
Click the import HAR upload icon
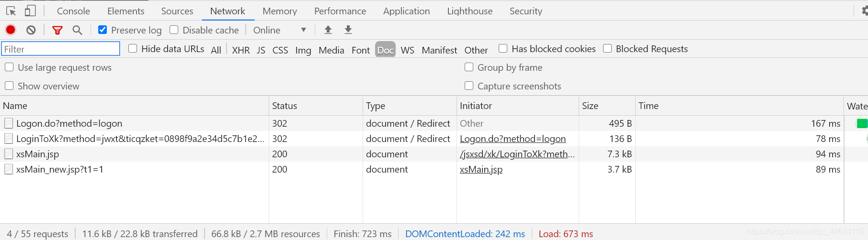(x=328, y=30)
